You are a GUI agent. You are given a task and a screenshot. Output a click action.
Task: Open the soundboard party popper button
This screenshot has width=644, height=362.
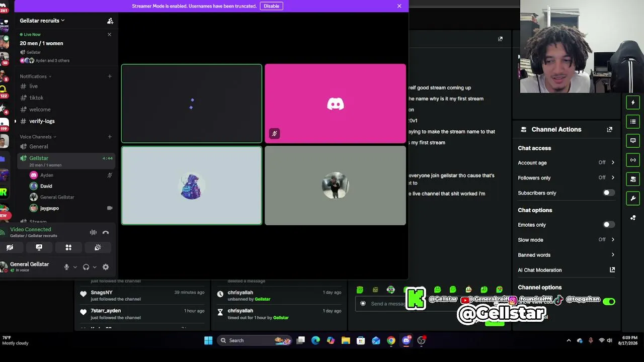pyautogui.click(x=98, y=247)
